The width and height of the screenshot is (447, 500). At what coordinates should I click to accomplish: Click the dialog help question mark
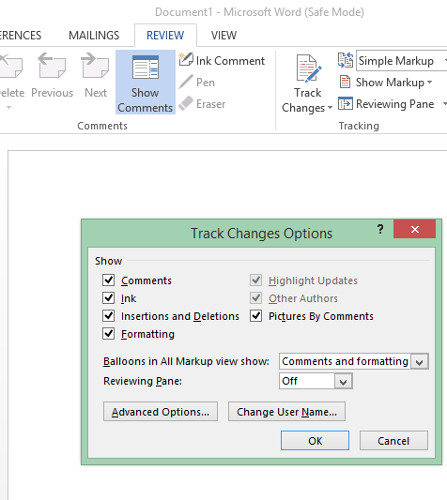(x=380, y=229)
